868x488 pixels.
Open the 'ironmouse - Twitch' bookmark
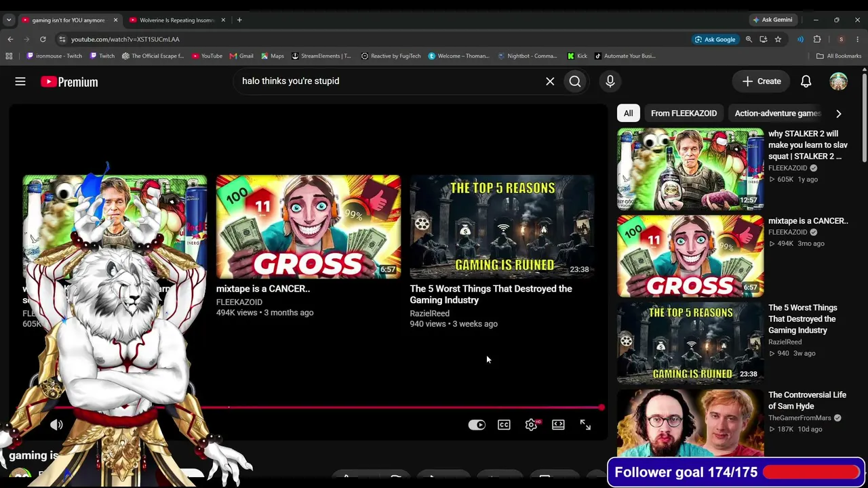tap(54, 56)
